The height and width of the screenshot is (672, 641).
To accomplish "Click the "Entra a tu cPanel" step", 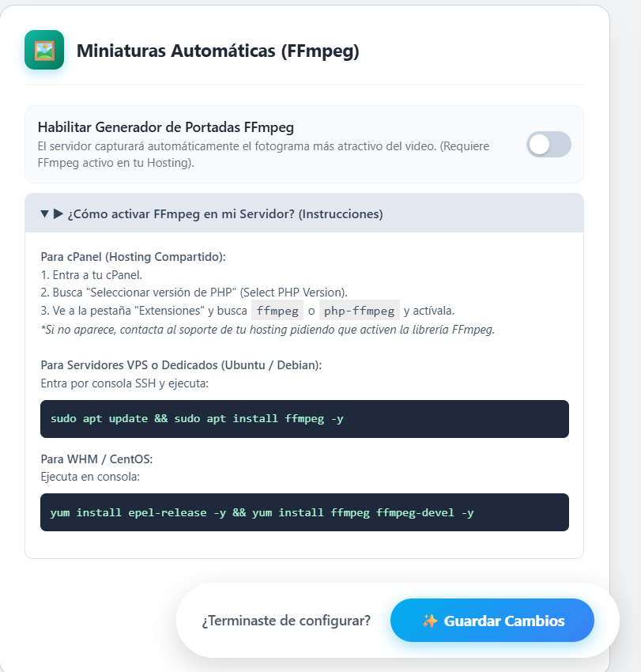I will (x=91, y=274).
